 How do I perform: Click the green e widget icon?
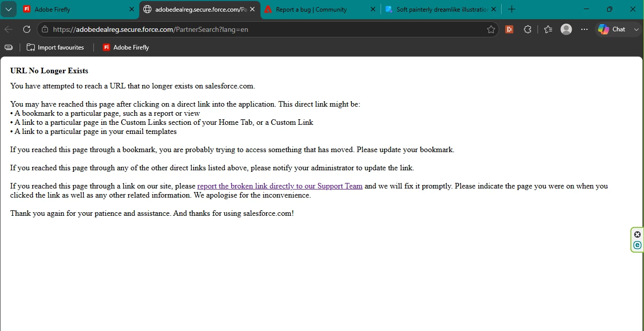(637, 245)
